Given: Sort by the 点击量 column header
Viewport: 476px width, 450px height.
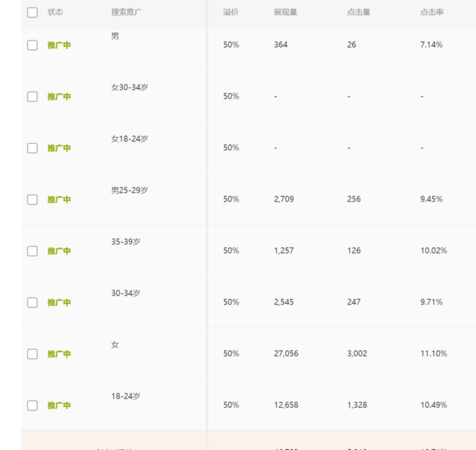Looking at the screenshot, I should coord(358,12).
